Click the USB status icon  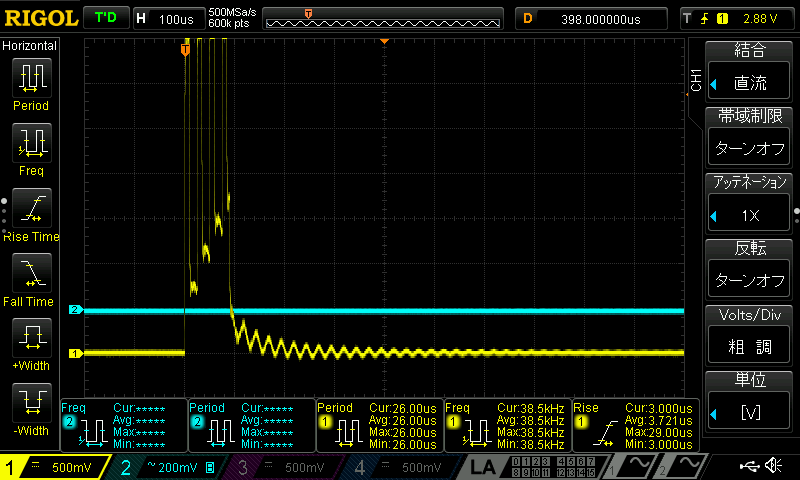click(750, 466)
